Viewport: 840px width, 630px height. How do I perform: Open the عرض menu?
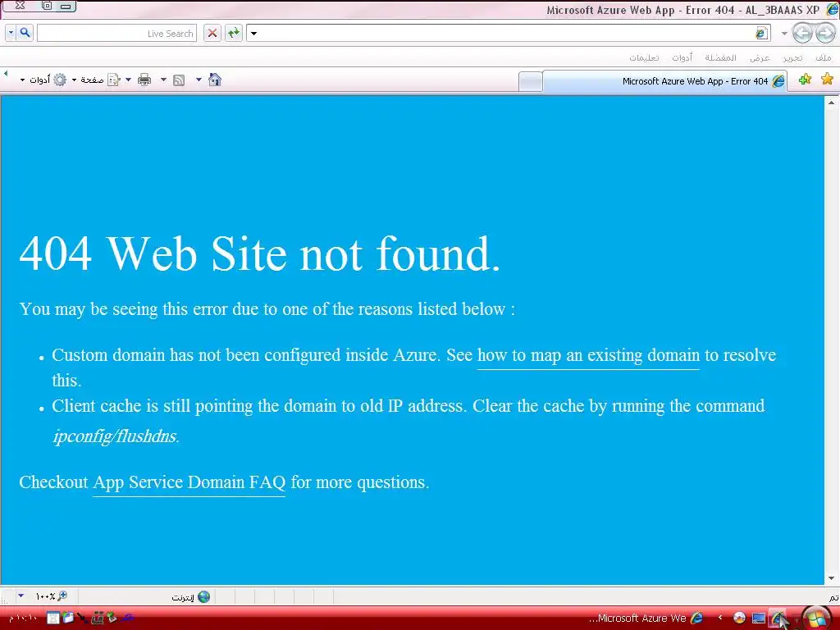click(760, 57)
